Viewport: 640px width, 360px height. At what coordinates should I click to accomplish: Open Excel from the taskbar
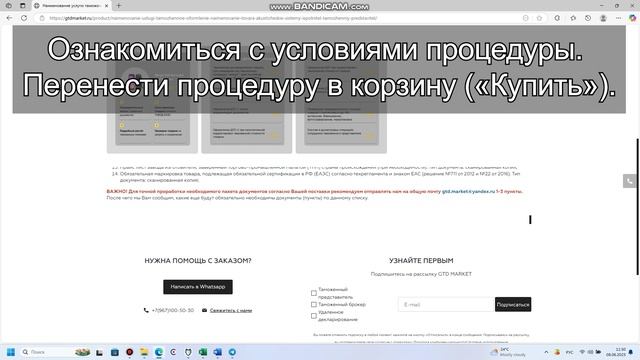[x=203, y=352]
